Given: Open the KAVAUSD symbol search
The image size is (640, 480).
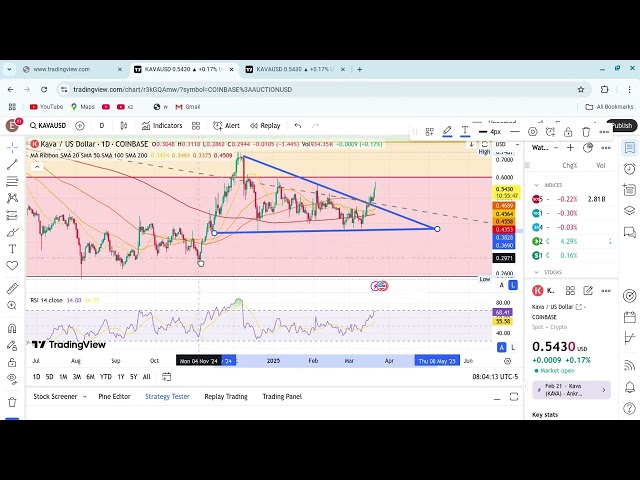Looking at the screenshot, I should tap(48, 126).
